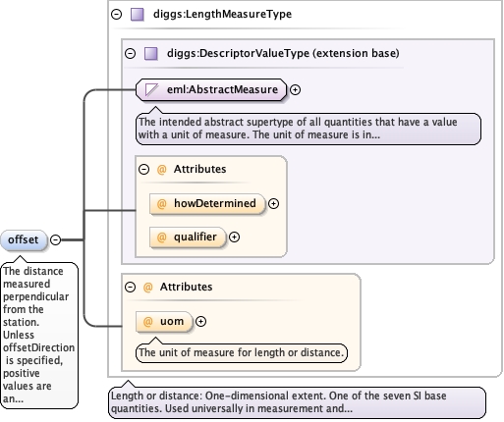This screenshot has height=422, width=504.
Task: Expand the uom attribute
Action: point(200,322)
